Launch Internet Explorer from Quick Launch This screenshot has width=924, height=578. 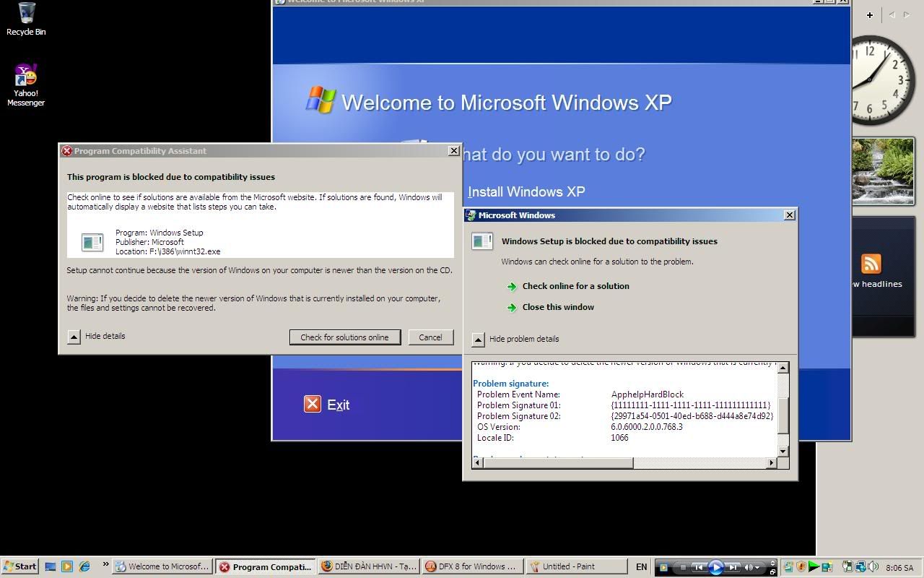(x=84, y=566)
